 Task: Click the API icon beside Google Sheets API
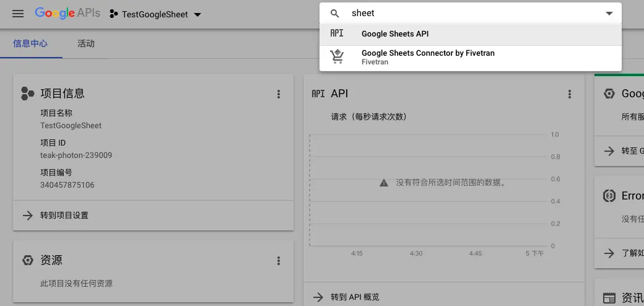pos(337,33)
